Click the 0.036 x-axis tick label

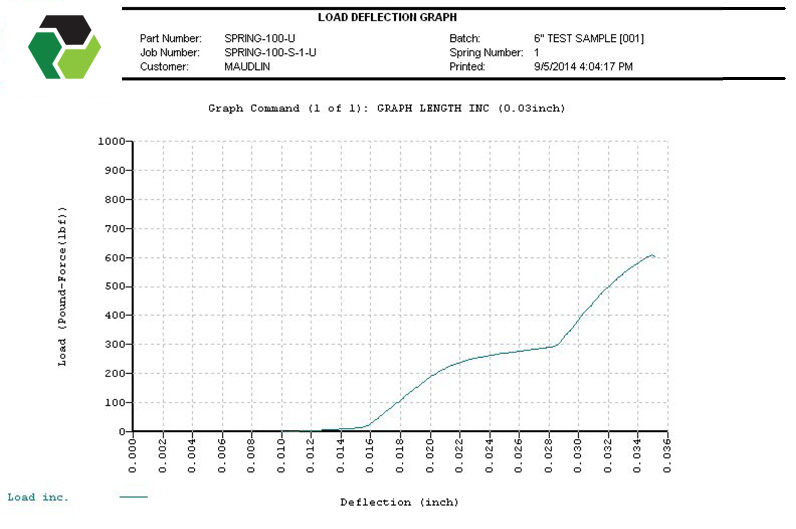tap(668, 456)
